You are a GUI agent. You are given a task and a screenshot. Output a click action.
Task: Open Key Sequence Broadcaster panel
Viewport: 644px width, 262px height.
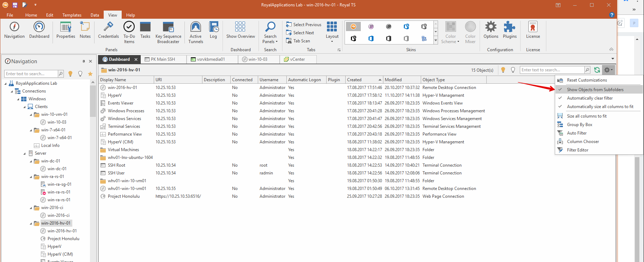point(168,32)
